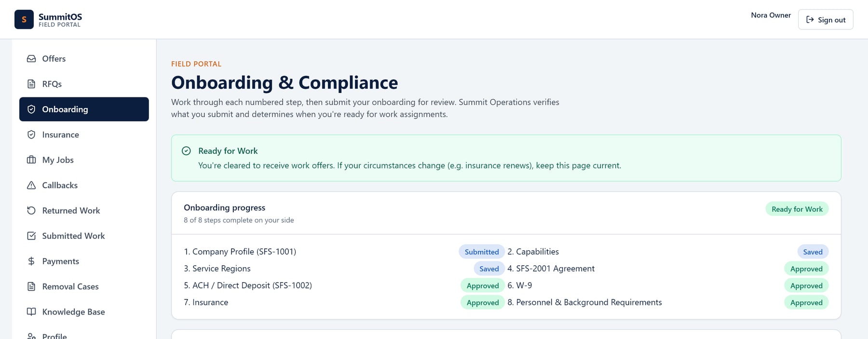868x339 pixels.
Task: Click the My Jobs briefcase icon
Action: point(31,160)
